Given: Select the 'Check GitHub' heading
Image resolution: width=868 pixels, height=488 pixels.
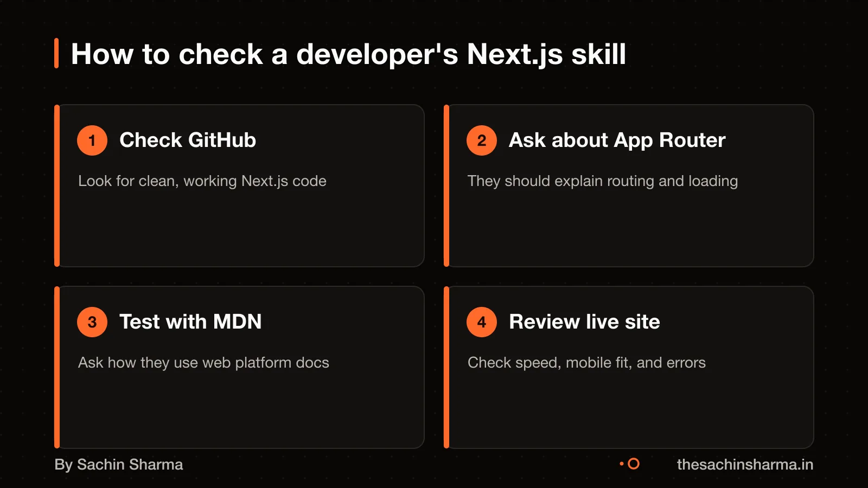Looking at the screenshot, I should 188,140.
